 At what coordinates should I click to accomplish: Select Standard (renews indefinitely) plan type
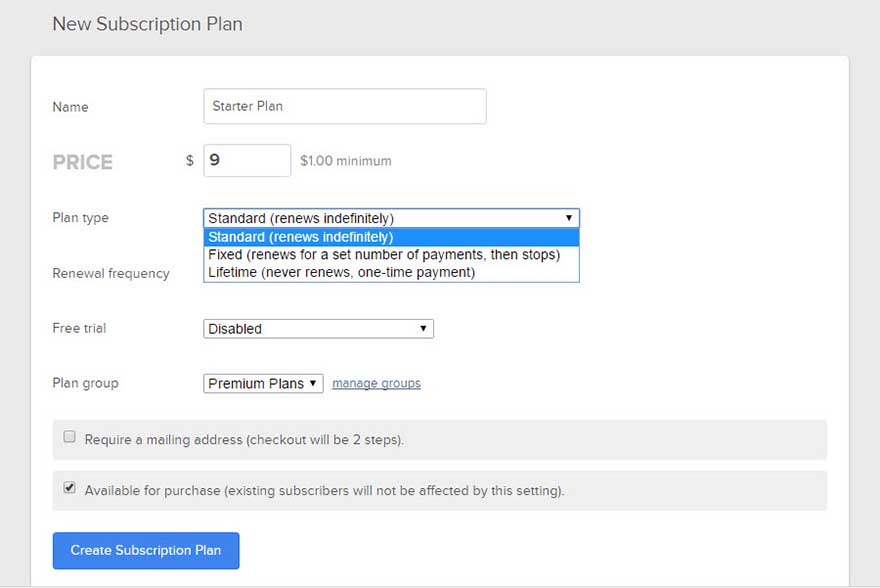(392, 237)
